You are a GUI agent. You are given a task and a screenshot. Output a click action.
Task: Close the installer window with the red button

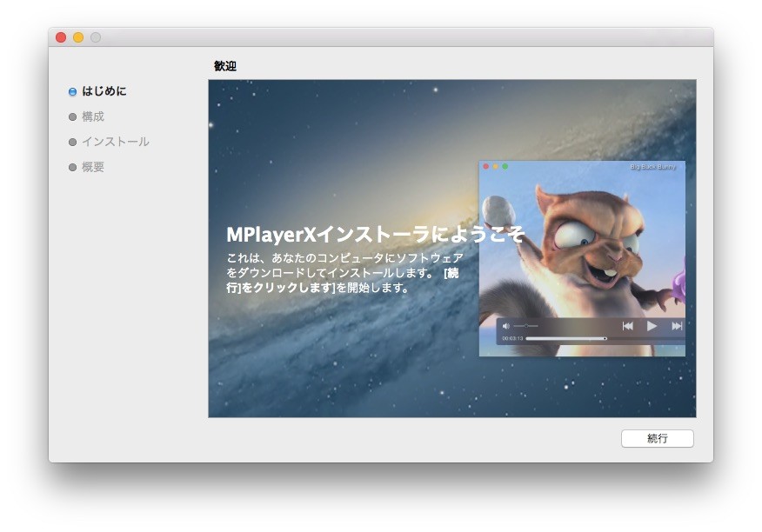pyautogui.click(x=61, y=37)
